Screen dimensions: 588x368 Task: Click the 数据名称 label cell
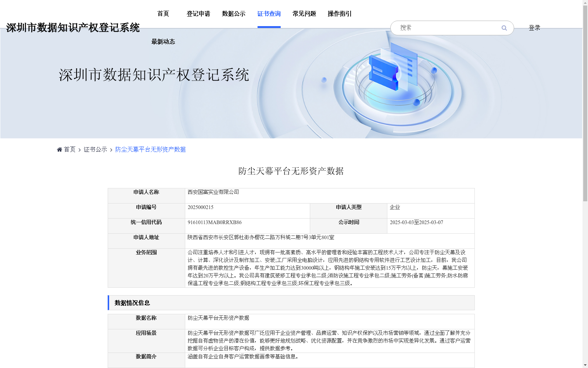click(x=146, y=321)
